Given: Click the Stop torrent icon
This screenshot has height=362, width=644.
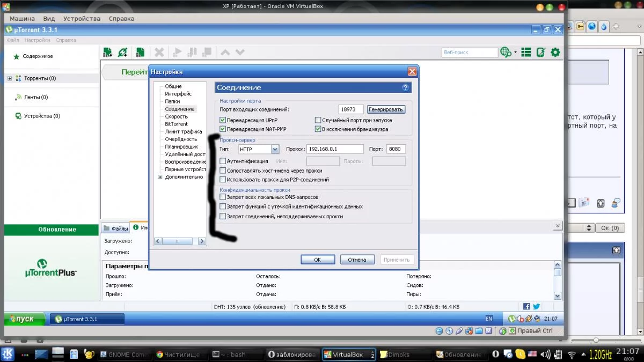Looking at the screenshot, I should 207,52.
